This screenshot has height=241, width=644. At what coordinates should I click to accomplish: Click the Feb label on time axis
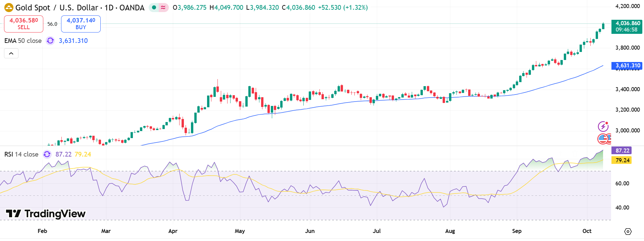(42, 231)
